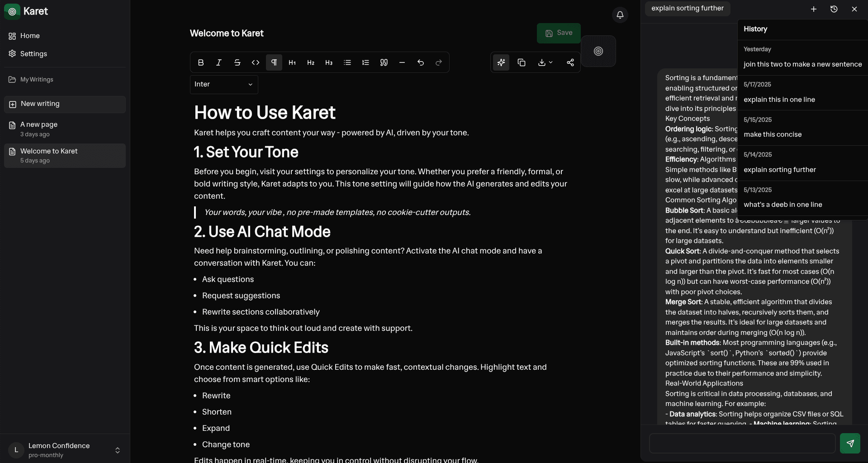Click the Karet logo in sidebar
868x463 pixels.
[12, 11]
